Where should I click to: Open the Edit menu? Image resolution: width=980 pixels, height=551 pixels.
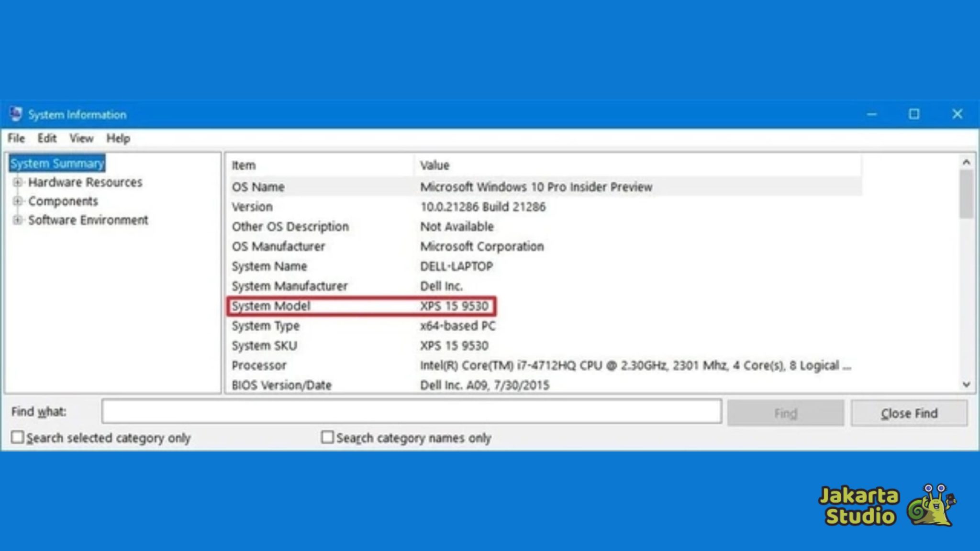pyautogui.click(x=46, y=138)
